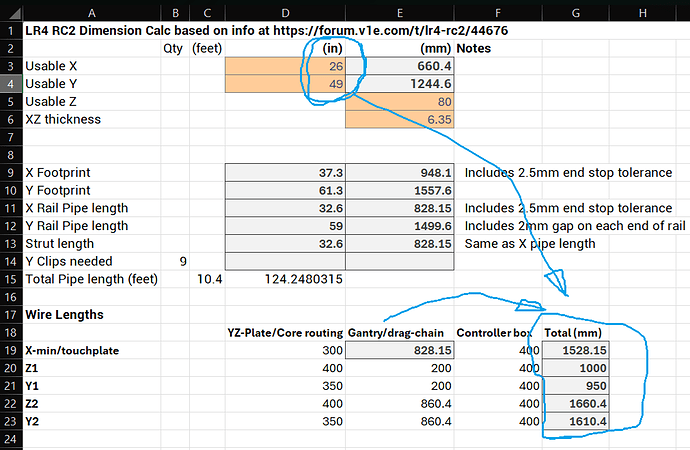
Task: Click the 'Y1' row label
Action: pos(32,386)
